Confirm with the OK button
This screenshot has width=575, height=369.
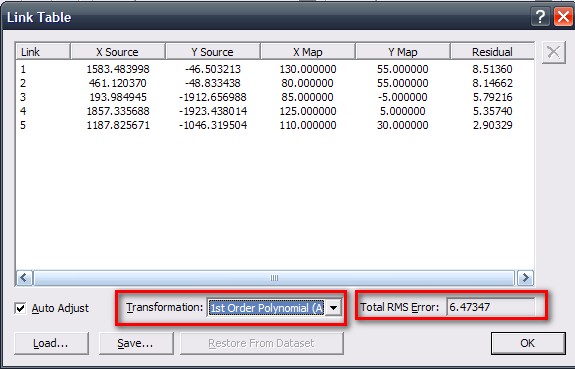(528, 343)
